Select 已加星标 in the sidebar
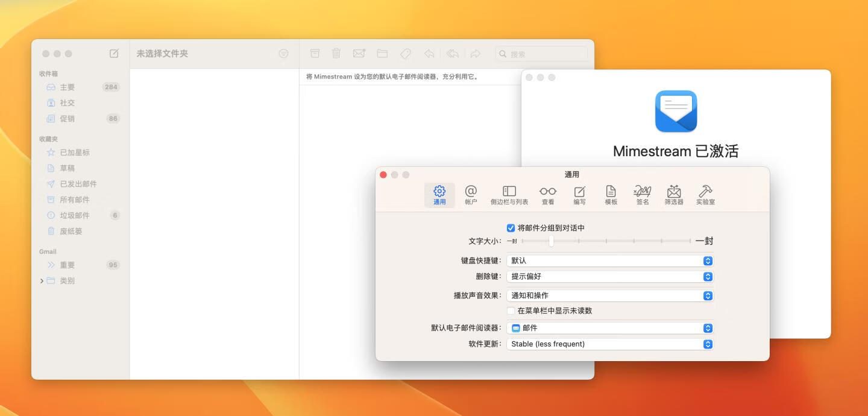Screen dimensions: 868x416 click(x=75, y=153)
